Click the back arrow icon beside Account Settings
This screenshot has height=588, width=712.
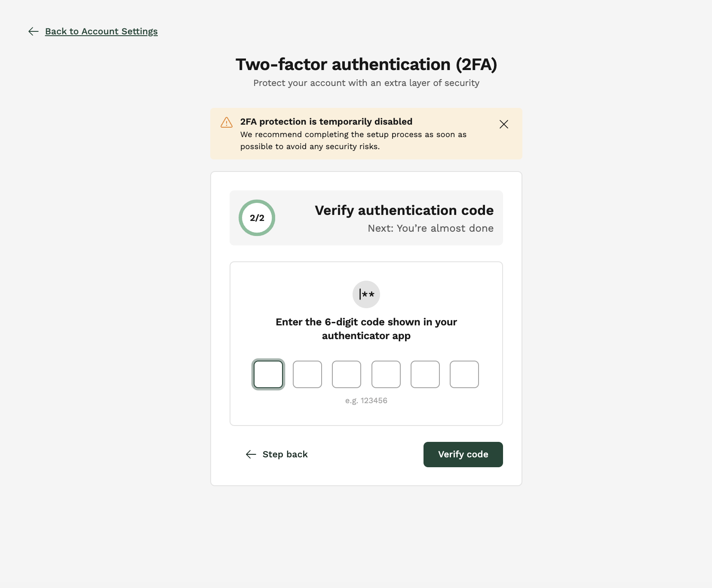[34, 31]
